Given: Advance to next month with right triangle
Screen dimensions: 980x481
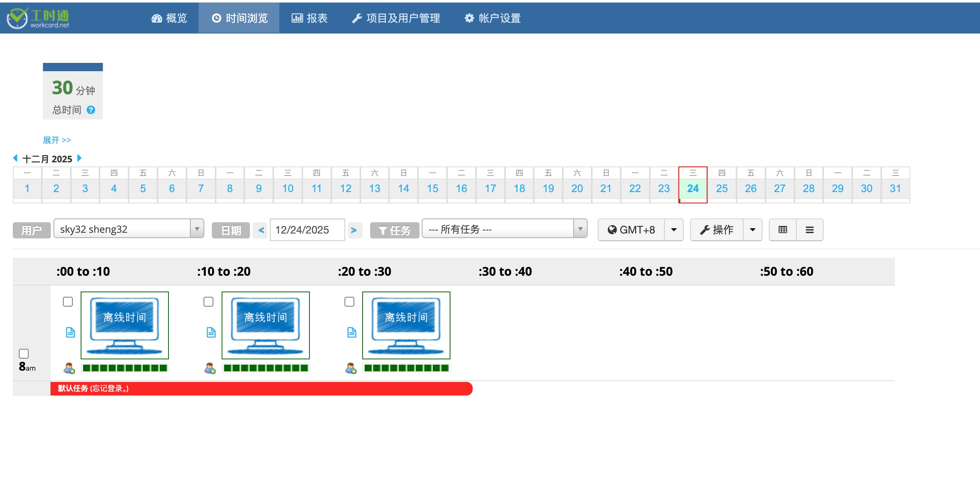Looking at the screenshot, I should click(x=79, y=158).
